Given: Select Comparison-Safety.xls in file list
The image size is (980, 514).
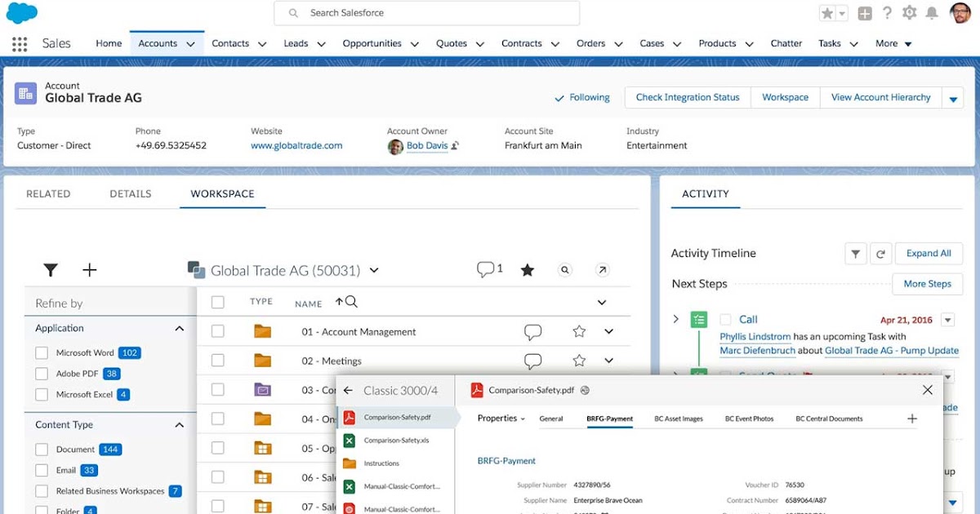Looking at the screenshot, I should (x=396, y=441).
